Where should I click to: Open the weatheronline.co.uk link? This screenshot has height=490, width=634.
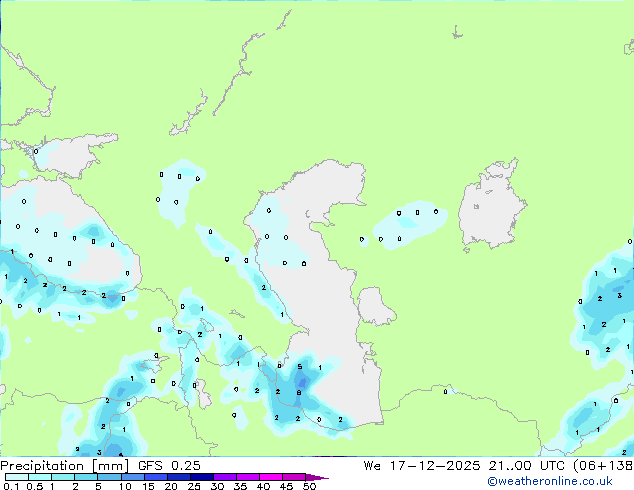pos(550,481)
